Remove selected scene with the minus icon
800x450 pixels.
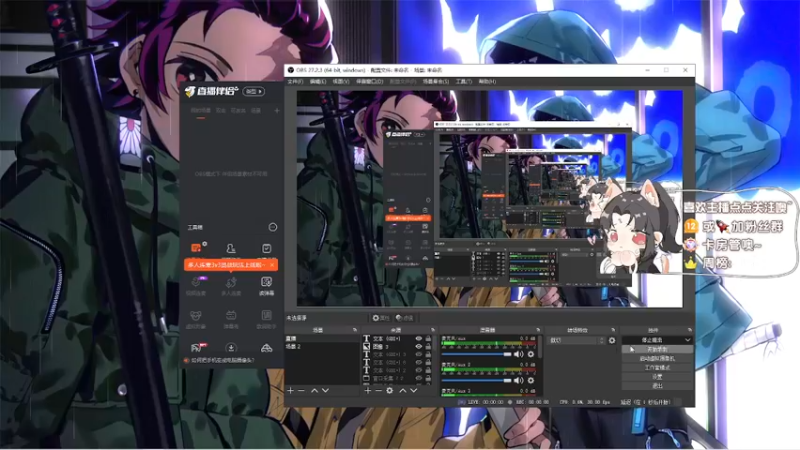(x=302, y=390)
